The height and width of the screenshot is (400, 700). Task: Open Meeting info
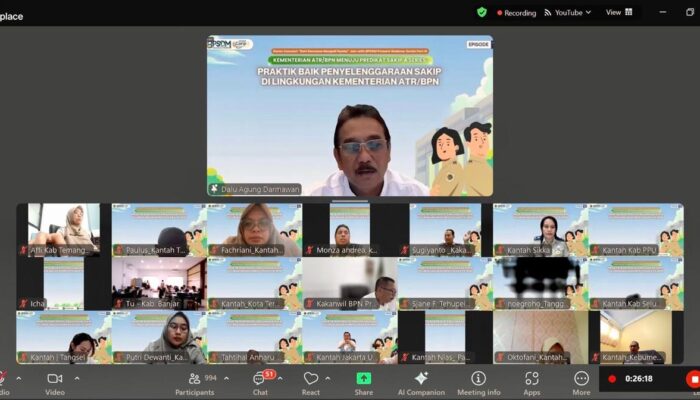[479, 384]
